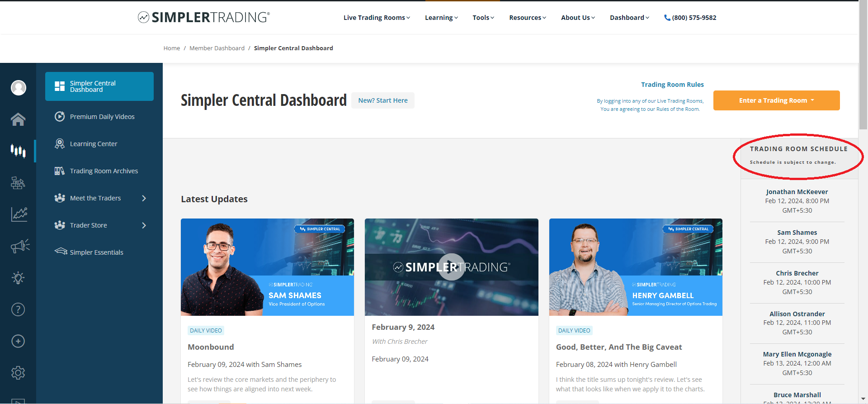Click the Premium Daily Videos play icon
The height and width of the screenshot is (404, 868).
(x=60, y=117)
